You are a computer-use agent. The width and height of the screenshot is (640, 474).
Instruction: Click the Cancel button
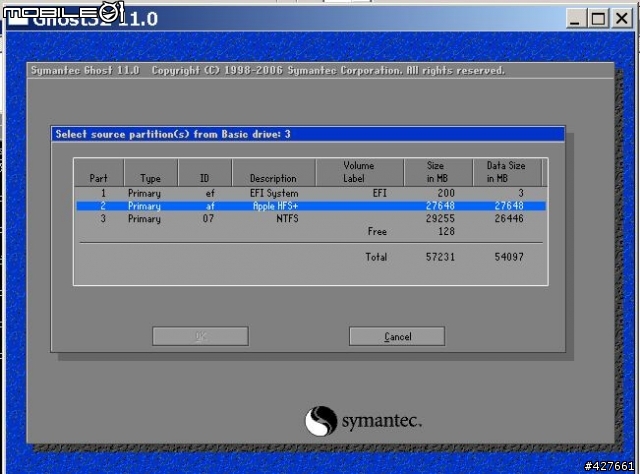(397, 336)
